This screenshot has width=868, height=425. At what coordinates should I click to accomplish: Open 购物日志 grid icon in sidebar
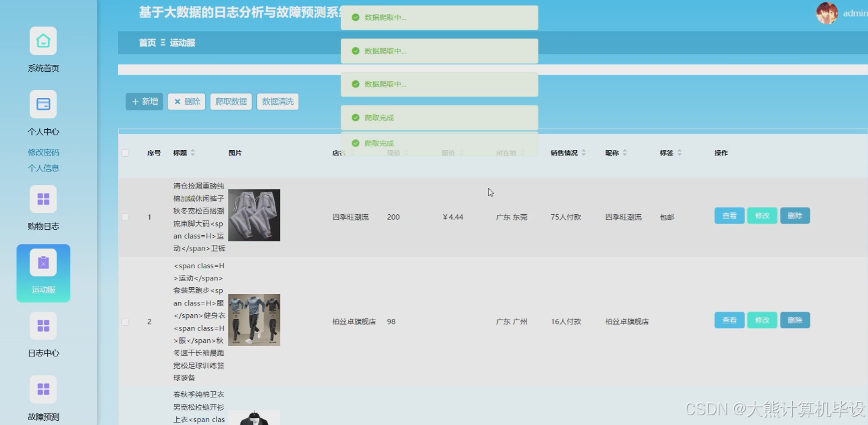click(x=43, y=199)
